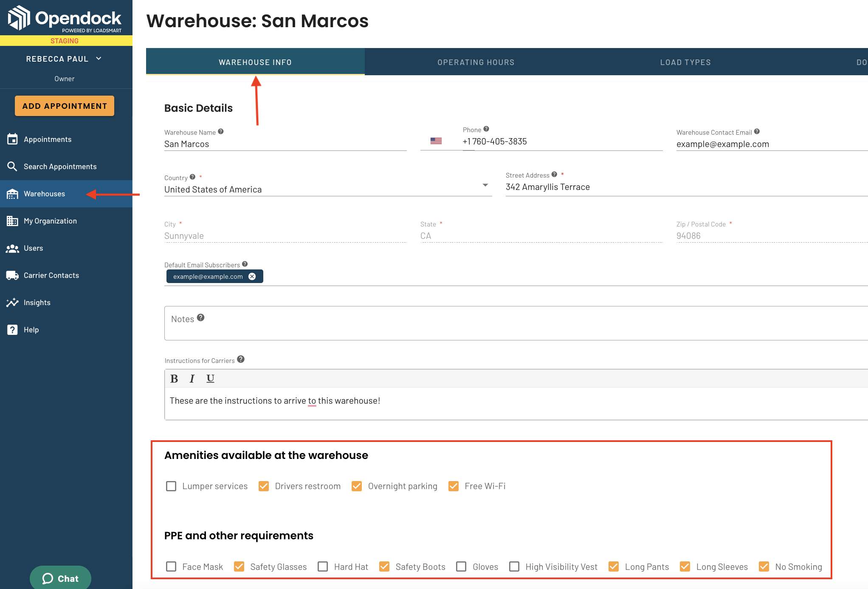Click the Help question mark icon
Screen dimensions: 868x589
click(12, 330)
